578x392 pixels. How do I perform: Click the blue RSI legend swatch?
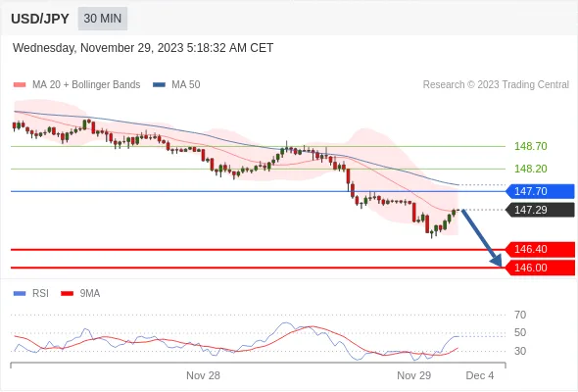[20, 294]
